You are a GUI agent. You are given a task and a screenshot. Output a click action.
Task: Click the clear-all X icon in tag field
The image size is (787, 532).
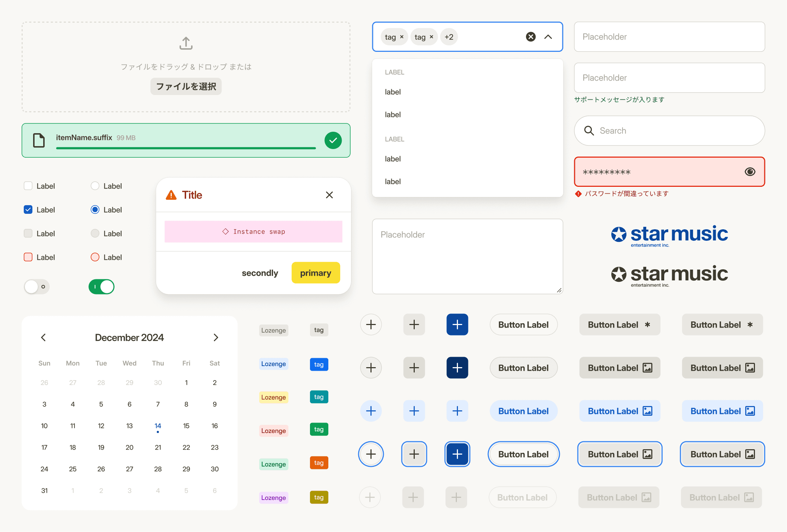[531, 37]
